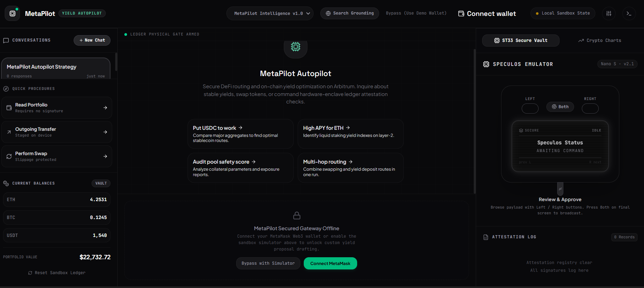Click the MetaPilot chip logo icon

[13, 14]
